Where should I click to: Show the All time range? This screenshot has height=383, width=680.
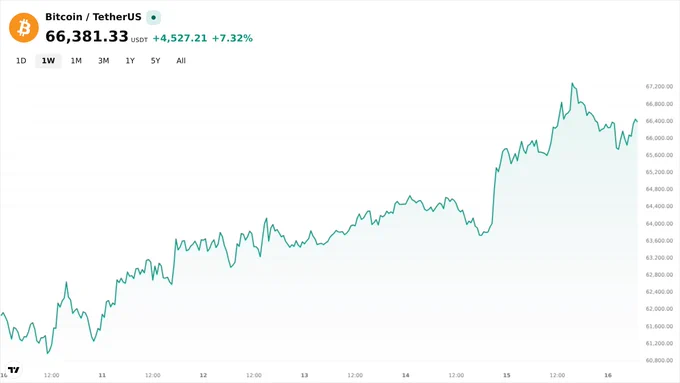tap(181, 61)
